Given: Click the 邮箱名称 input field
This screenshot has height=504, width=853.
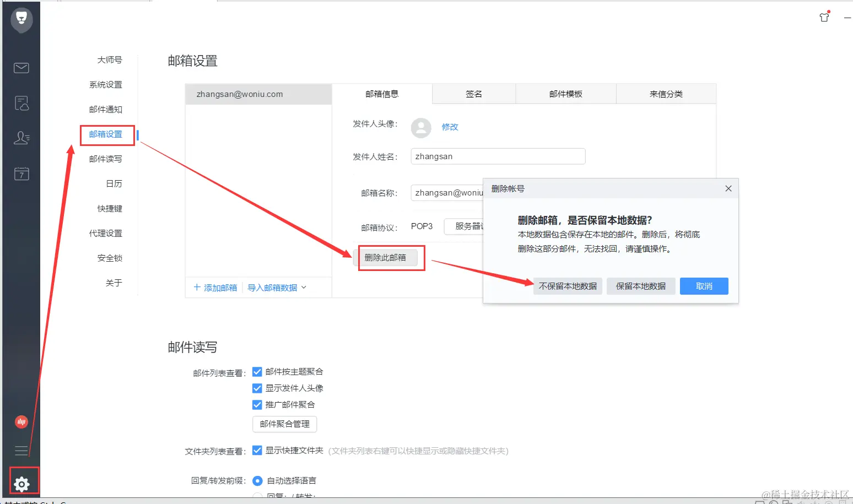Looking at the screenshot, I should (447, 193).
